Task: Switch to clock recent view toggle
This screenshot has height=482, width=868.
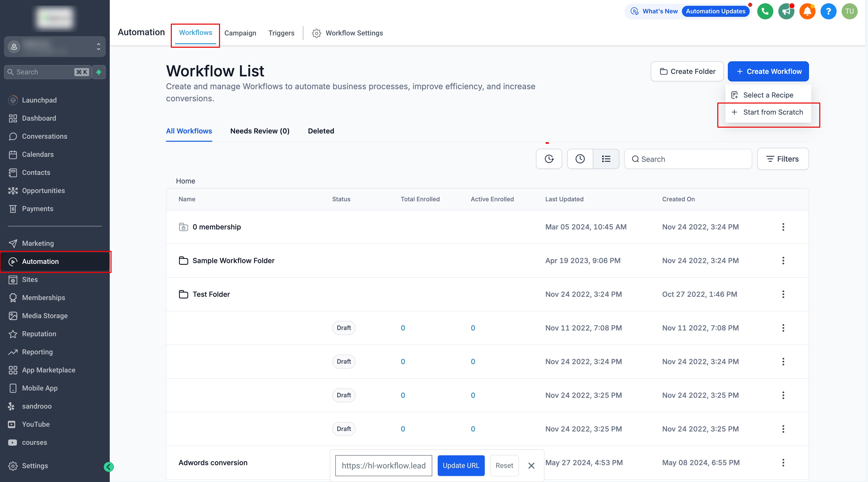Action: (580, 159)
